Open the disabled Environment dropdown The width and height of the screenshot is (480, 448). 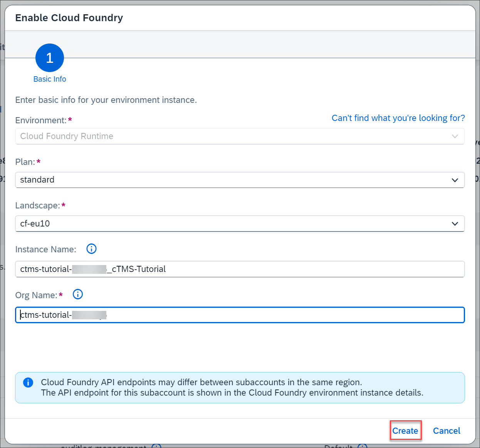pyautogui.click(x=240, y=136)
